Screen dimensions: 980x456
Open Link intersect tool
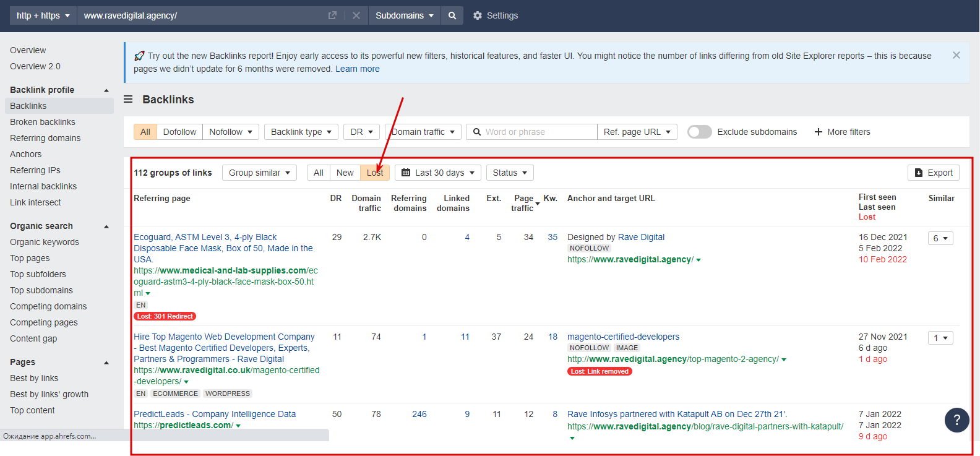pyautogui.click(x=35, y=202)
